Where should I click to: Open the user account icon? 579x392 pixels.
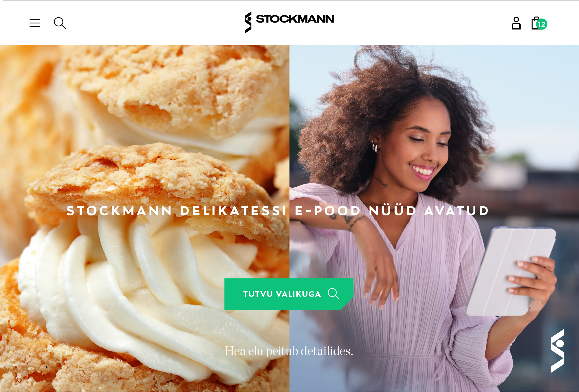click(x=516, y=23)
